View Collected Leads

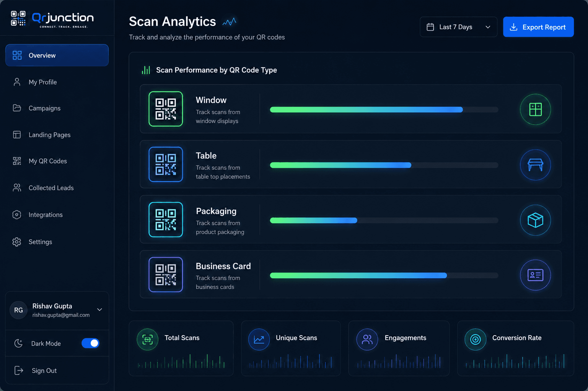57,188
